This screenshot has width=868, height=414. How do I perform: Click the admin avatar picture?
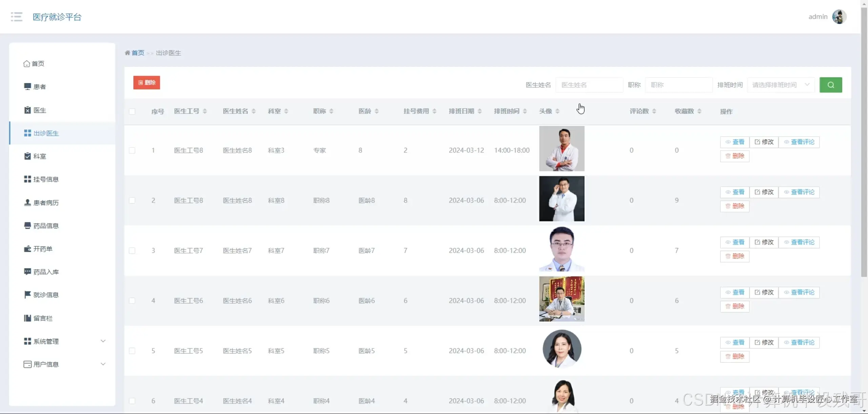[x=839, y=17]
